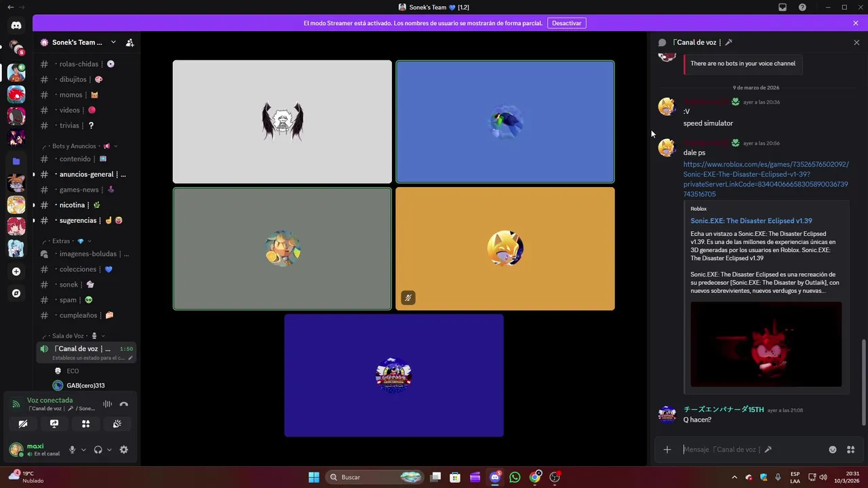Select the white-background participant video tile
The image size is (868, 488).
tap(282, 122)
